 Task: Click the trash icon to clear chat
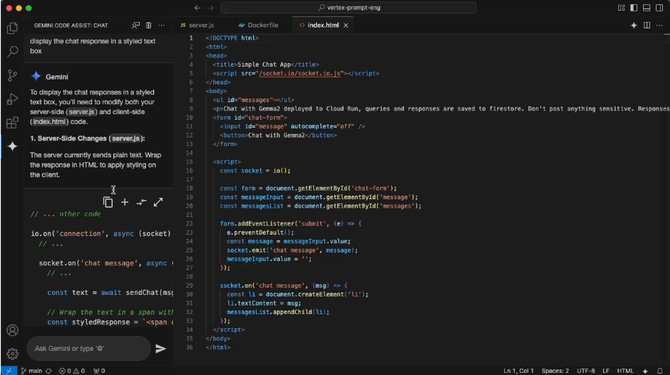148,25
